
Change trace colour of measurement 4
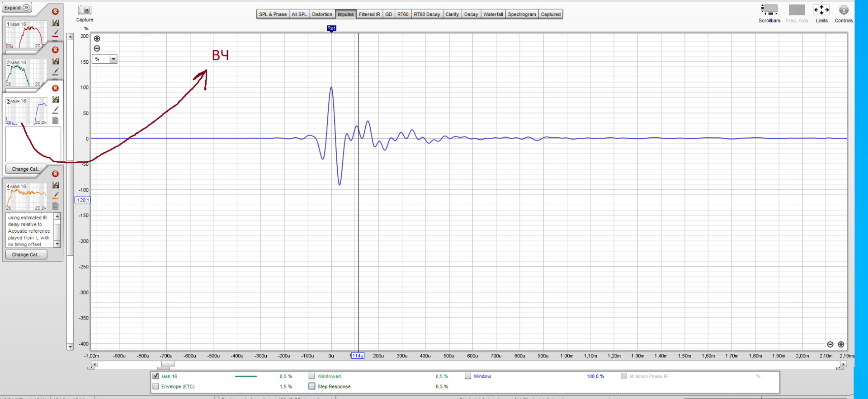coord(56,196)
